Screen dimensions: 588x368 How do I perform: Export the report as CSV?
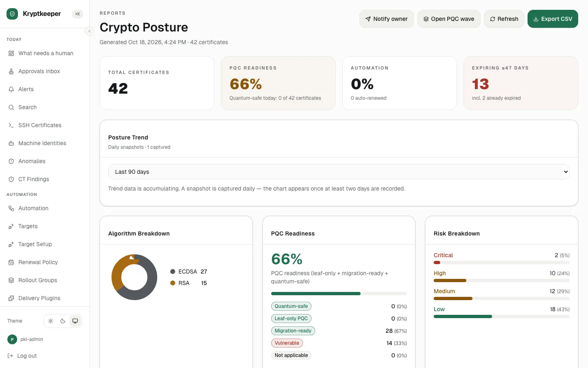click(x=553, y=19)
